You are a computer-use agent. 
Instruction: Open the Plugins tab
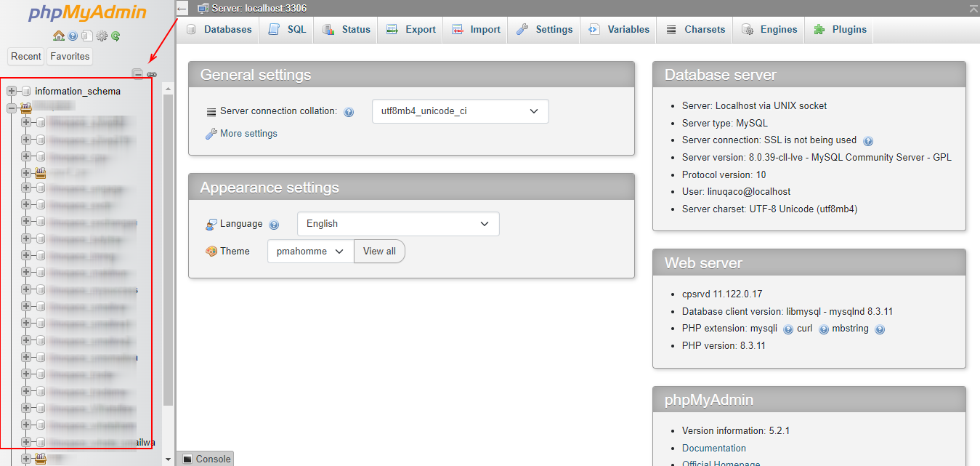pos(840,30)
